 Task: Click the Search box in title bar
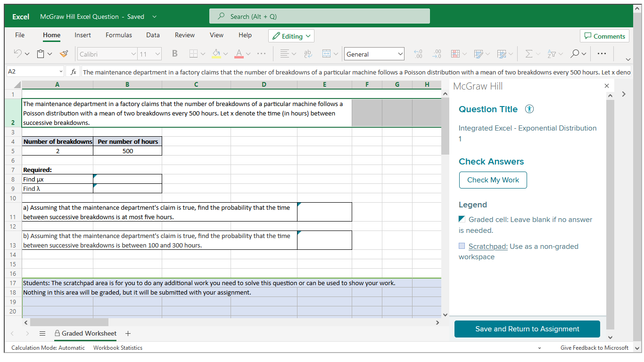(320, 16)
